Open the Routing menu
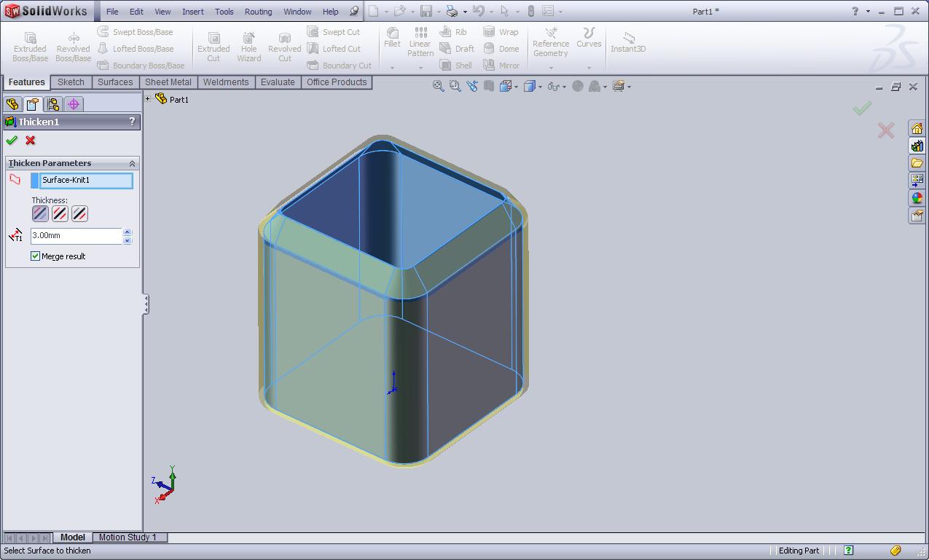929x560 pixels. (258, 12)
